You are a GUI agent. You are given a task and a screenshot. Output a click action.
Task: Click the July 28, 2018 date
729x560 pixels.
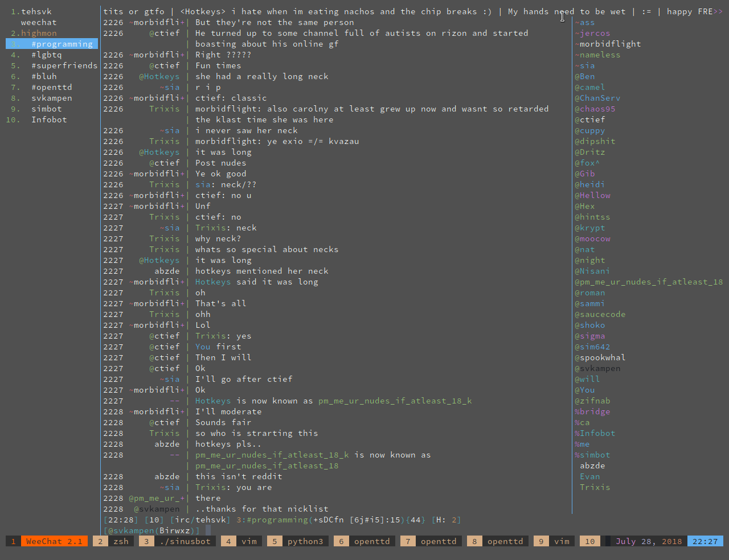click(x=648, y=541)
